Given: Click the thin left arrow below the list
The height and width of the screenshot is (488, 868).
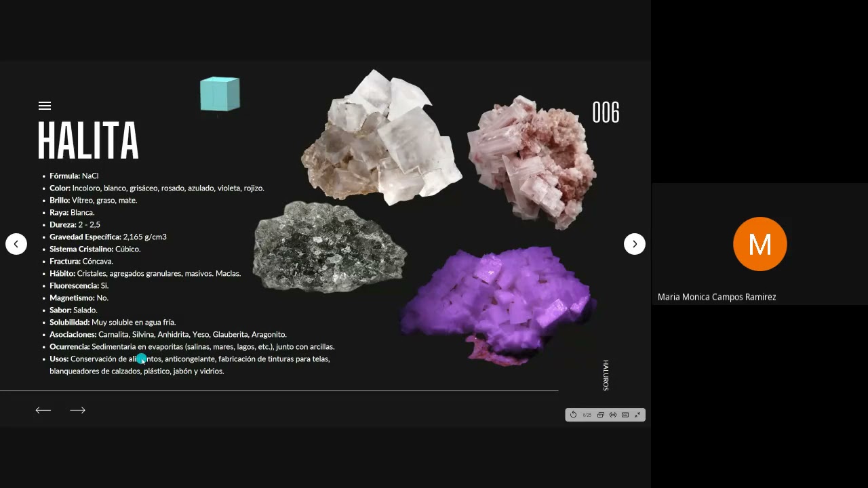Looking at the screenshot, I should [43, 410].
